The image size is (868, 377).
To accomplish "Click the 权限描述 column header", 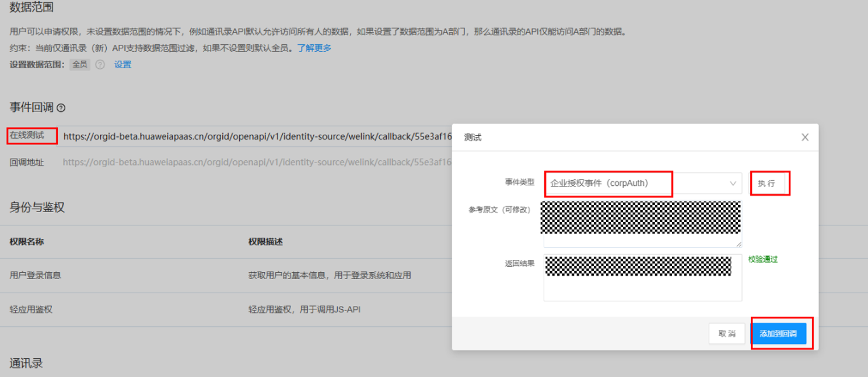I will pyautogui.click(x=265, y=241).
